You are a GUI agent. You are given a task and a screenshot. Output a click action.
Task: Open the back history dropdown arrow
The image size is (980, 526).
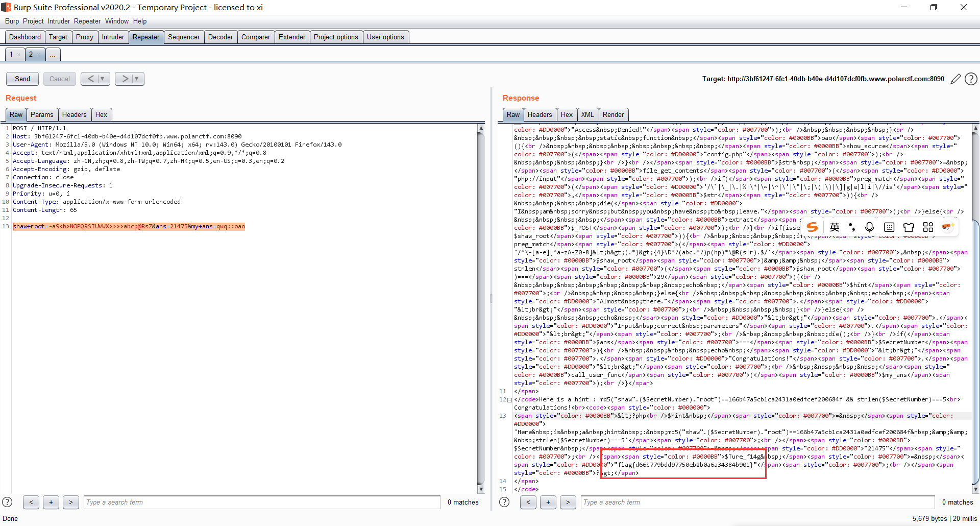click(103, 79)
